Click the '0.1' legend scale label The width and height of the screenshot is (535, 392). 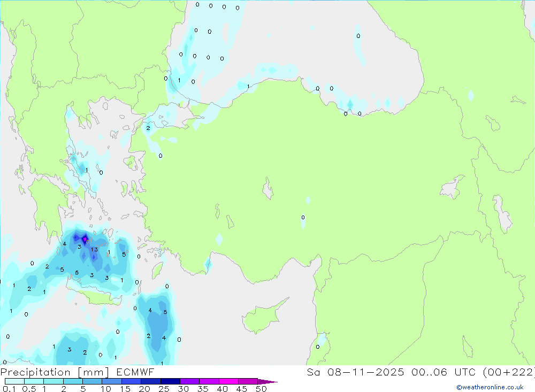coord(9,389)
